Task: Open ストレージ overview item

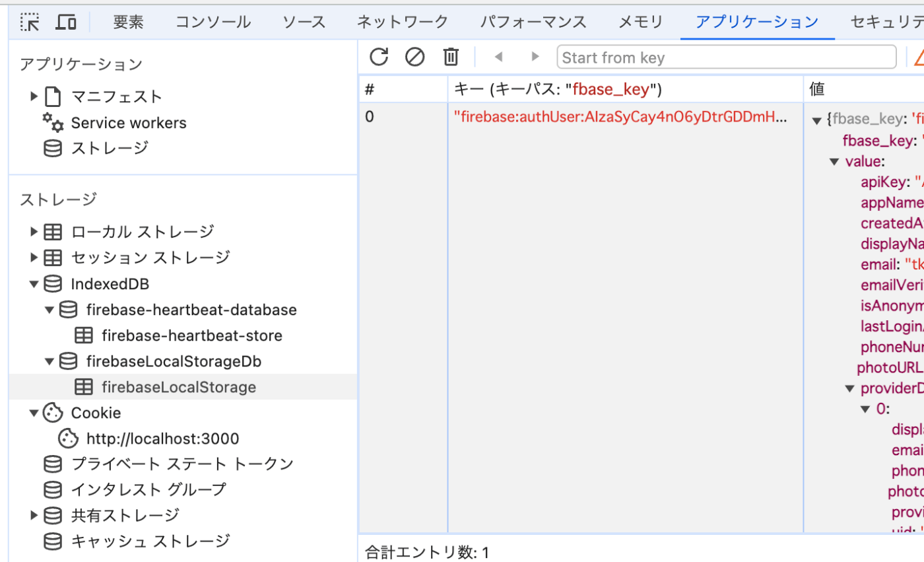Action: (x=110, y=149)
